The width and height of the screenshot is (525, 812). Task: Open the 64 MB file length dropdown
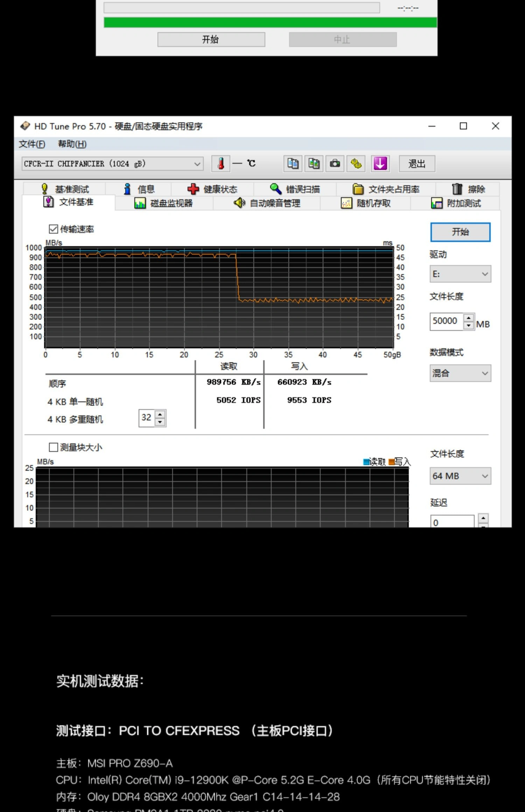[x=460, y=476]
